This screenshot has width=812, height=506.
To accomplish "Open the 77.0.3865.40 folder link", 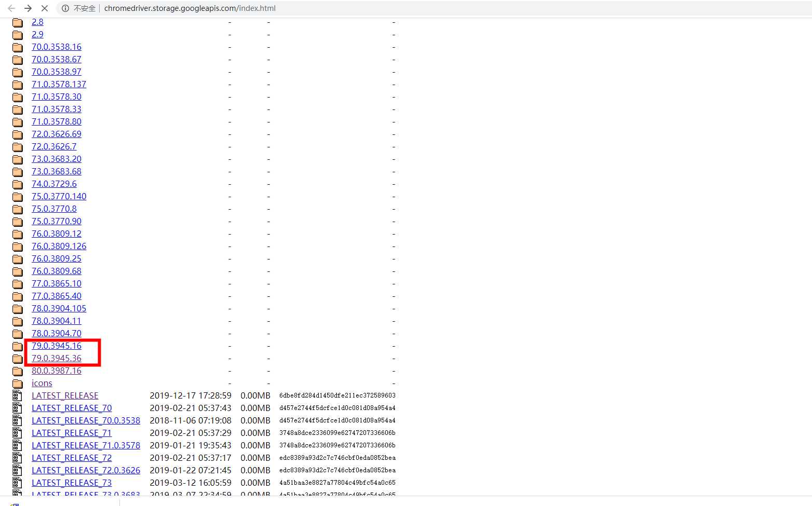I will [57, 296].
